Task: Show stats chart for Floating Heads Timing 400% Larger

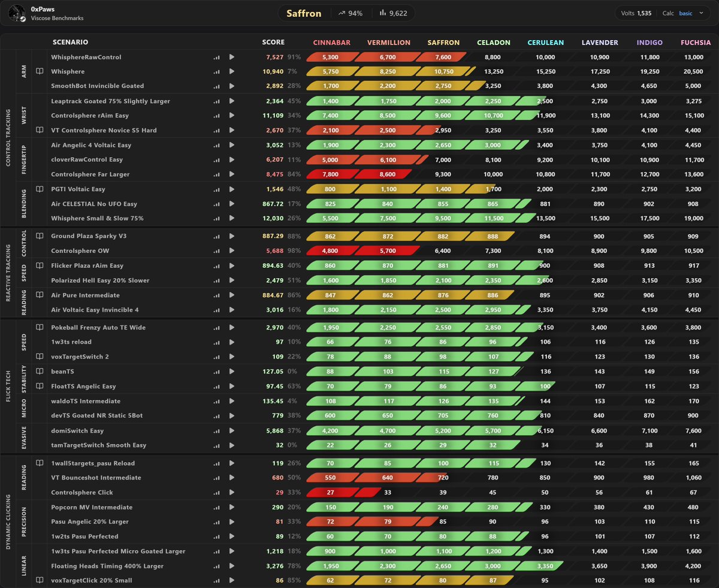Action: 216,566
